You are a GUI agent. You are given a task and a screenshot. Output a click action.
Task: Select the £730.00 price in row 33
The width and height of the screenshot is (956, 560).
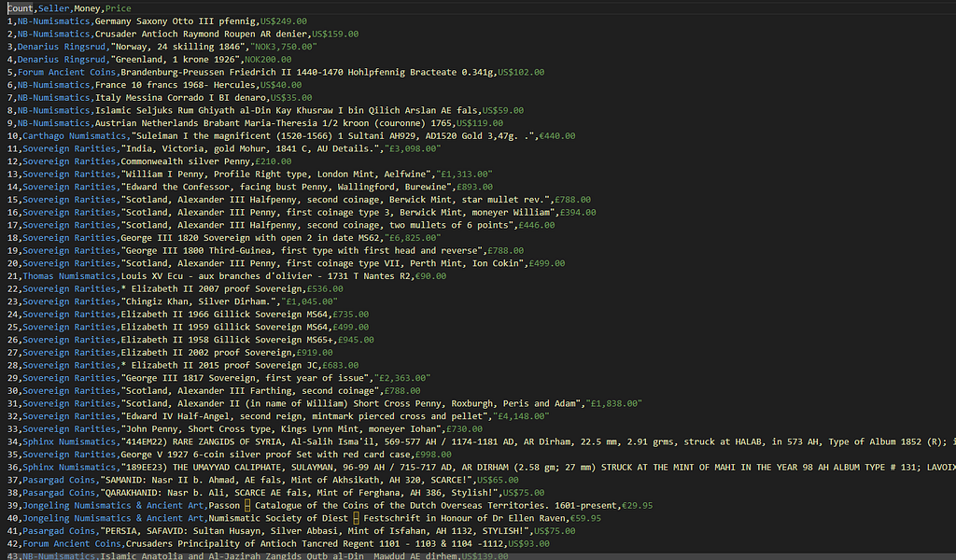(465, 431)
